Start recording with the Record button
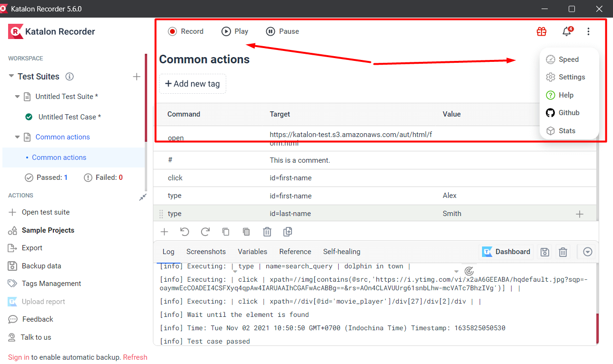 coord(186,31)
